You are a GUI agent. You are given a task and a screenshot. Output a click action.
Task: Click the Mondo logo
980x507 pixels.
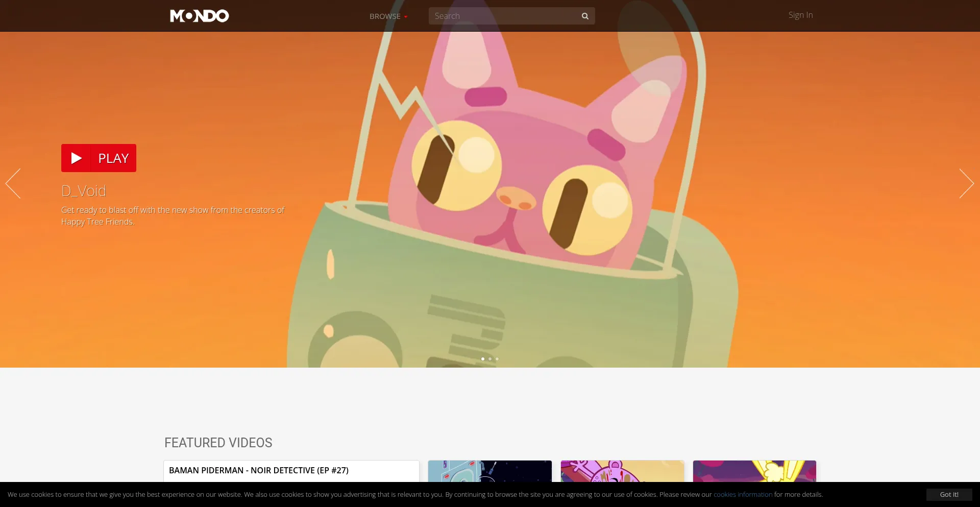tap(199, 16)
